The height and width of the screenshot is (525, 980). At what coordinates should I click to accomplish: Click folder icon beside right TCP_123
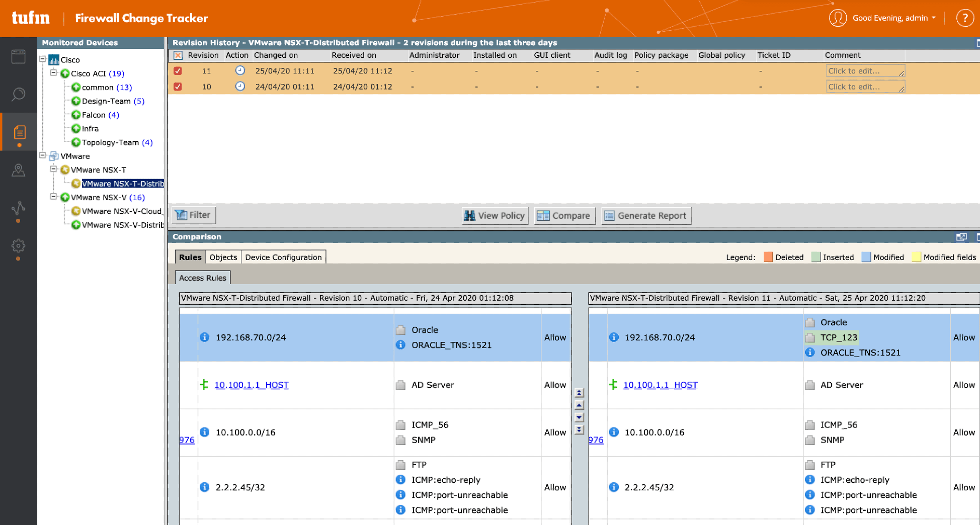point(809,337)
